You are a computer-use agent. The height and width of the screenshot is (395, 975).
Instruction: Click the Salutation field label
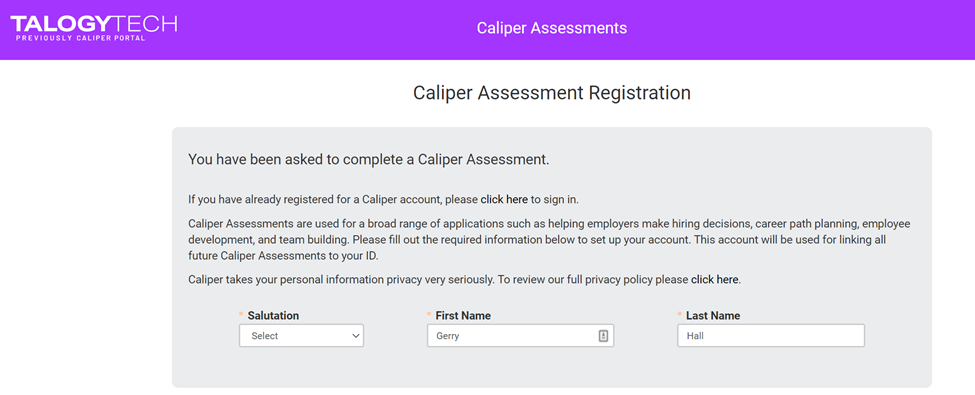coord(273,315)
